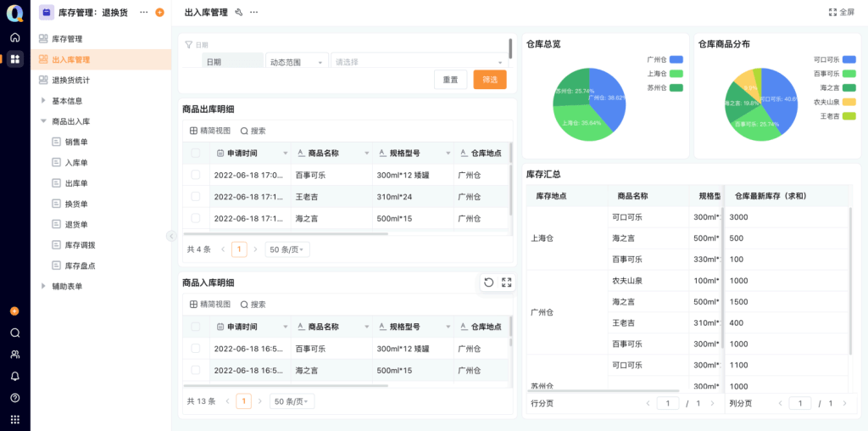Open 退换货统计 in the sidebar
Screen dimensions: 868x431
(x=70, y=81)
